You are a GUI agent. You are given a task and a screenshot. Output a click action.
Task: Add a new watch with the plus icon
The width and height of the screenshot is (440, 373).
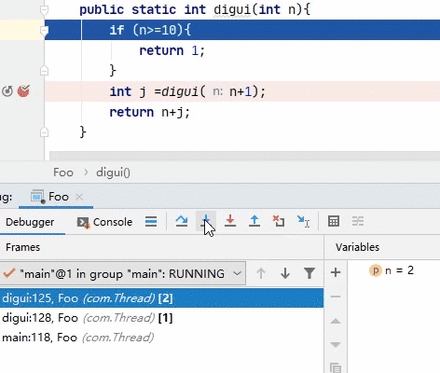336,272
